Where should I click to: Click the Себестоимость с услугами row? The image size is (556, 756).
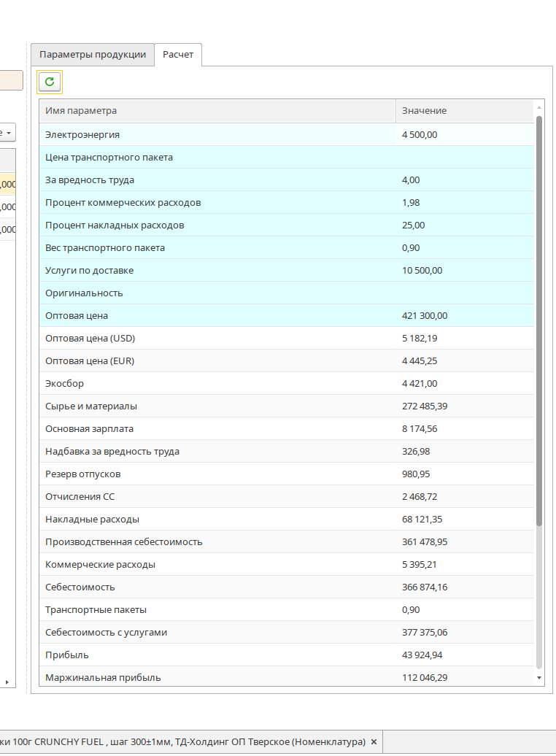(x=217, y=633)
